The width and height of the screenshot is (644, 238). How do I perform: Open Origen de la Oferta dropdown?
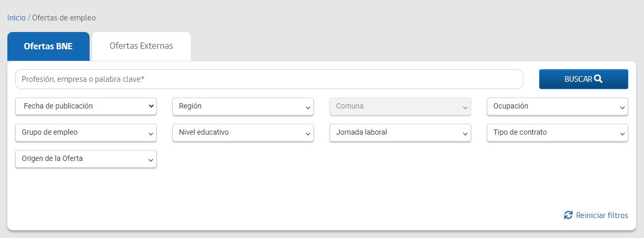pos(86,159)
